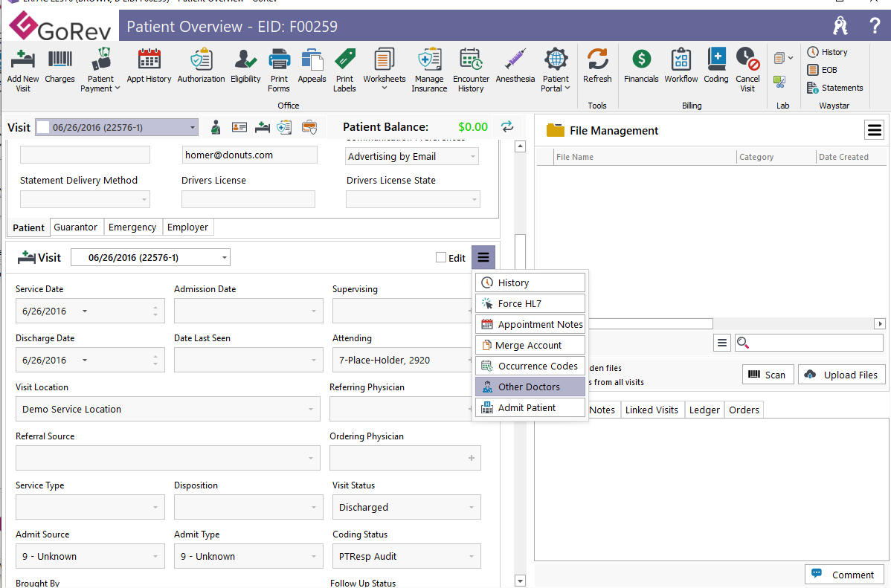
Task: Select Force HL7 menu item
Action: (530, 303)
